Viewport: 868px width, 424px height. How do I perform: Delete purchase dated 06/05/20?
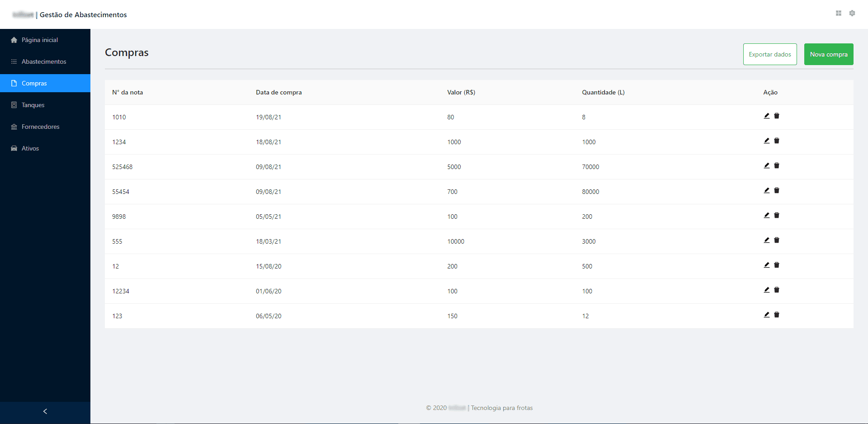pos(777,315)
